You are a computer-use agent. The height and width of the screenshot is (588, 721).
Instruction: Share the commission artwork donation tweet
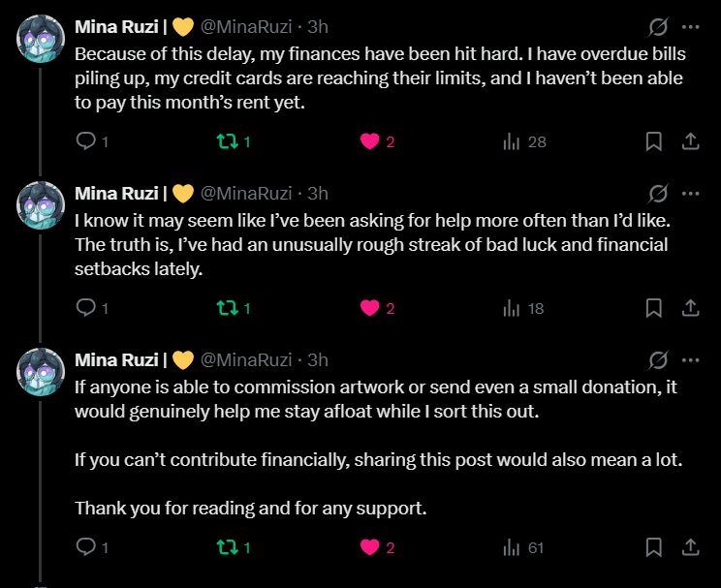(x=690, y=548)
